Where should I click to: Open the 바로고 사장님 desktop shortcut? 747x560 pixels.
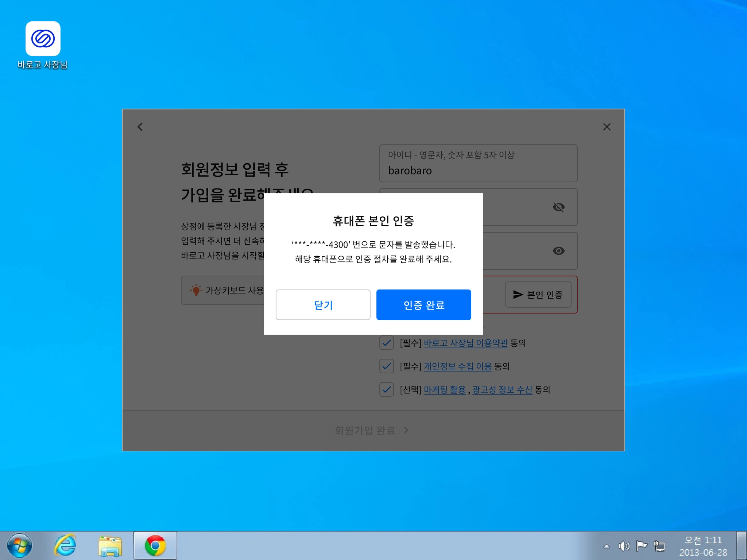coord(43,39)
